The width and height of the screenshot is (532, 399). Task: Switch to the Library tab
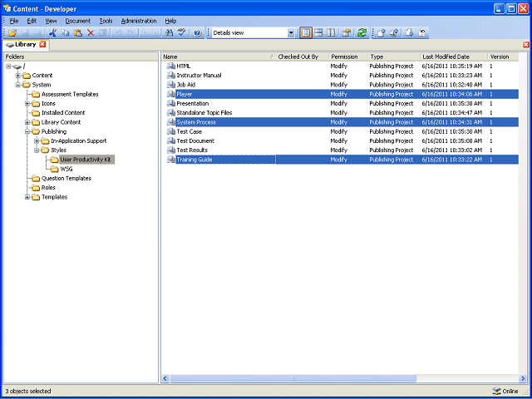tap(26, 44)
